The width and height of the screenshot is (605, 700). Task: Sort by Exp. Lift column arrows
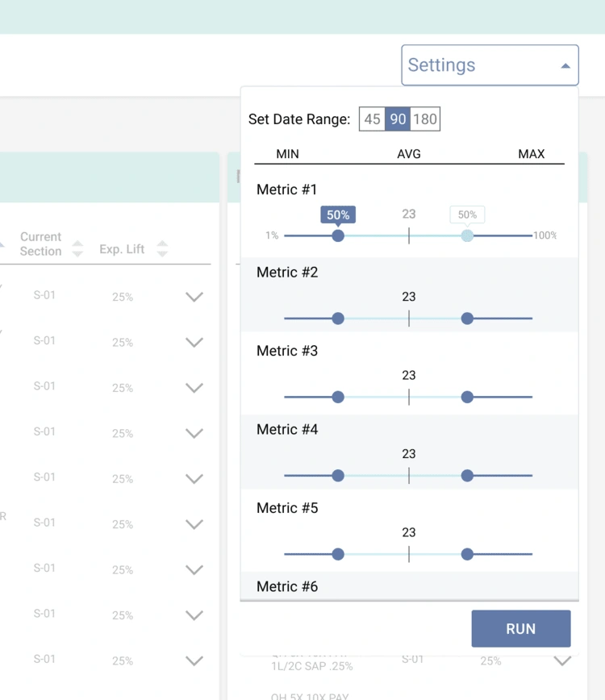(162, 249)
